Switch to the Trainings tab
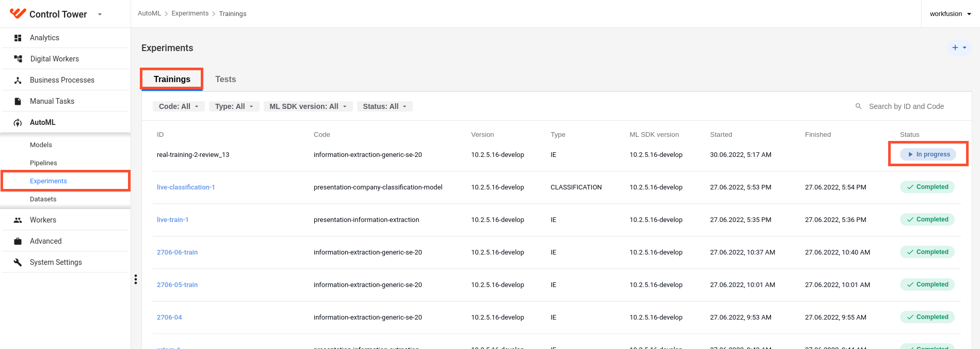This screenshot has height=349, width=980. pyautogui.click(x=172, y=79)
